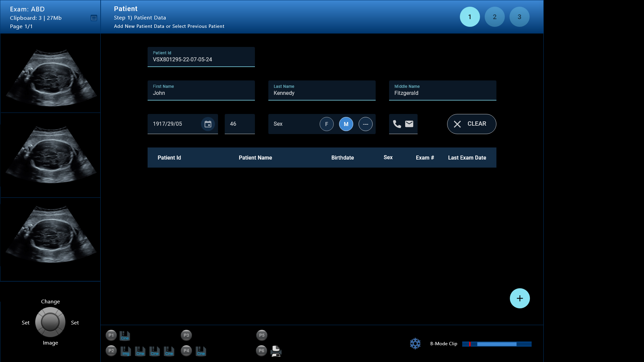Click the printer icon next to P6
This screenshot has width=644, height=362.
pyautogui.click(x=276, y=351)
